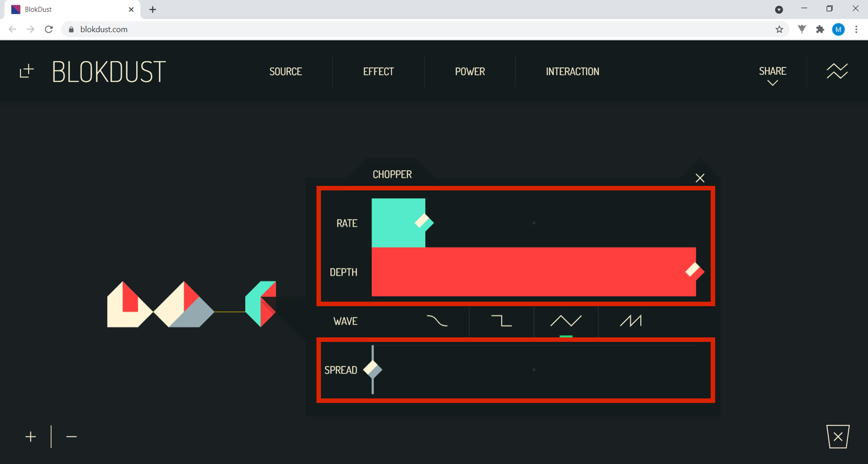The height and width of the screenshot is (464, 868).
Task: Open the browser extensions puzzle icon
Action: point(820,29)
